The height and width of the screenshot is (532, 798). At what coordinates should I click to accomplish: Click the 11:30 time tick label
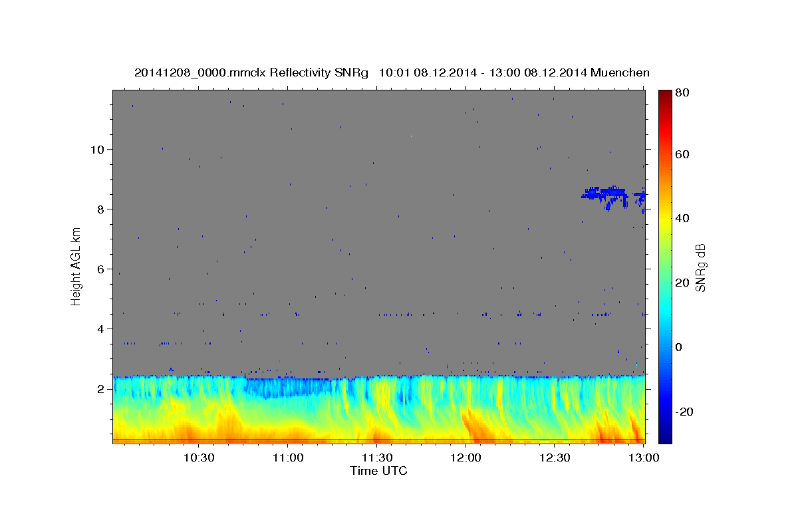coord(376,458)
